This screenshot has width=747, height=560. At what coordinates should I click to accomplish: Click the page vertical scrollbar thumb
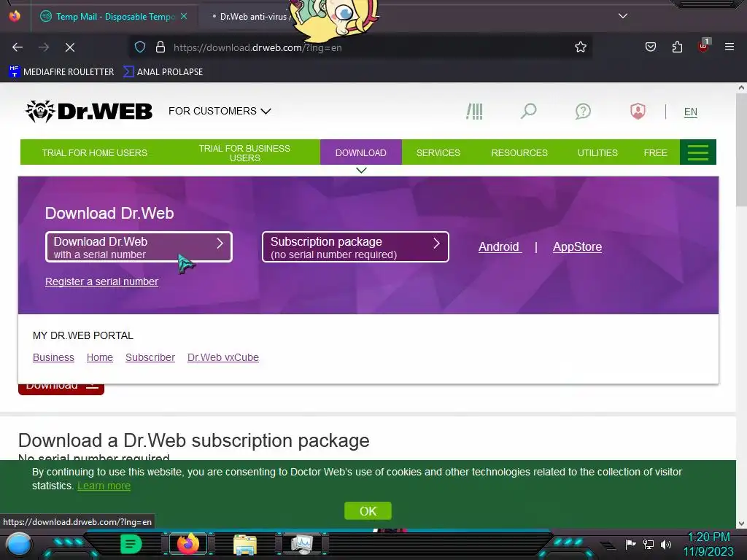(x=741, y=150)
